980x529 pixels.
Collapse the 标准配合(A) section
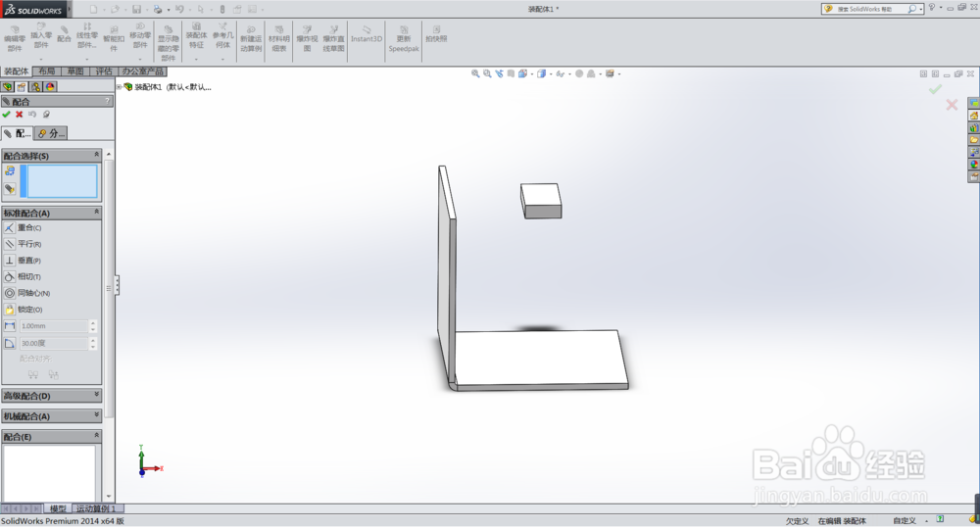[96, 213]
